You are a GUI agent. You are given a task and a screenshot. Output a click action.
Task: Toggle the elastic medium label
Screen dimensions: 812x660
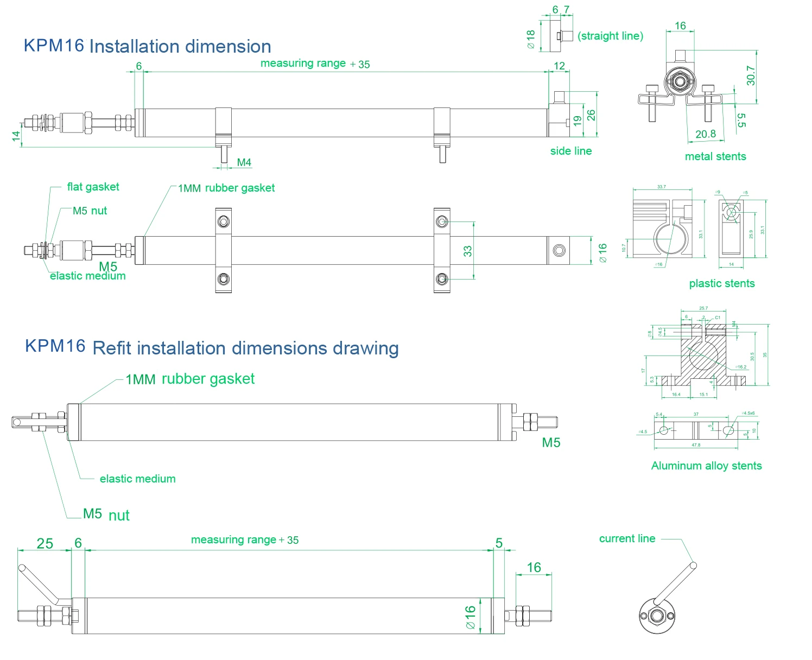click(x=87, y=276)
